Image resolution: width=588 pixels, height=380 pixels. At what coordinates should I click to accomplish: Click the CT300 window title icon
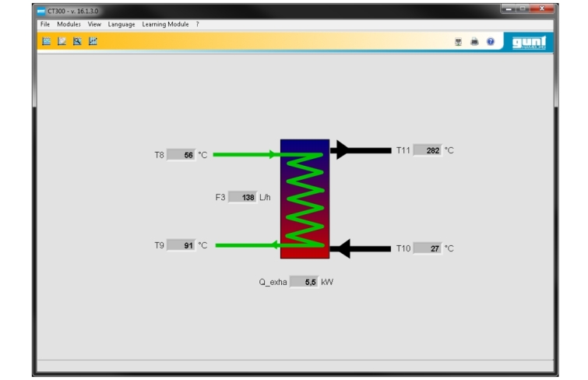coord(41,11)
